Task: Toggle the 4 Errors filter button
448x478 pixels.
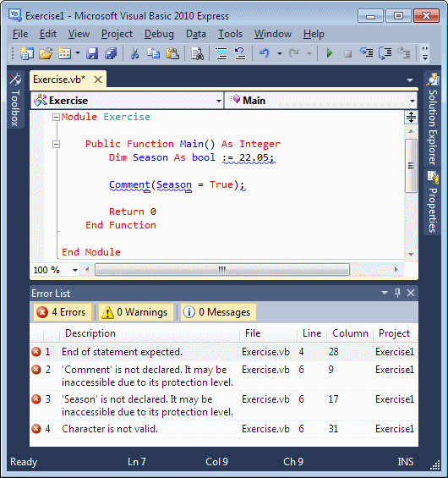Action: click(x=63, y=312)
